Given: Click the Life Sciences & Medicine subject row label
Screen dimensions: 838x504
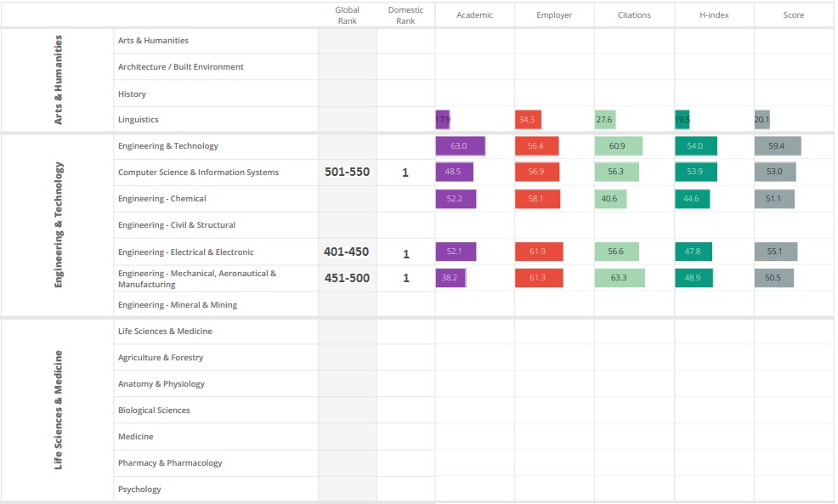Looking at the screenshot, I should pyautogui.click(x=165, y=331).
